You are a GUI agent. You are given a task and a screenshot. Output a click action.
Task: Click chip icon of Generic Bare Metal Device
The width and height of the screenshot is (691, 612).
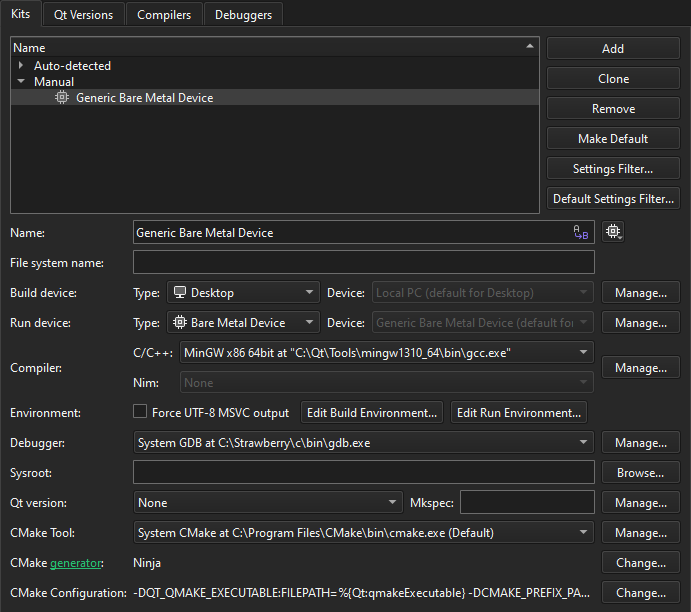tap(62, 97)
